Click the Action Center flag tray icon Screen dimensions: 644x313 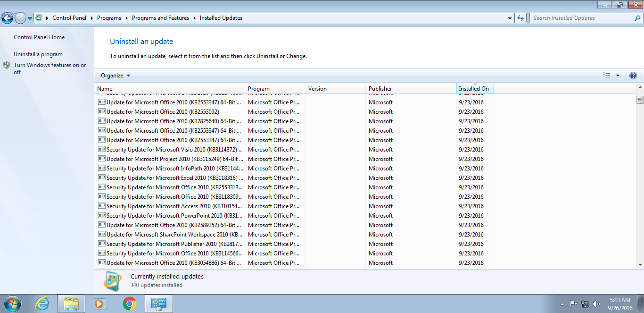coord(574,304)
